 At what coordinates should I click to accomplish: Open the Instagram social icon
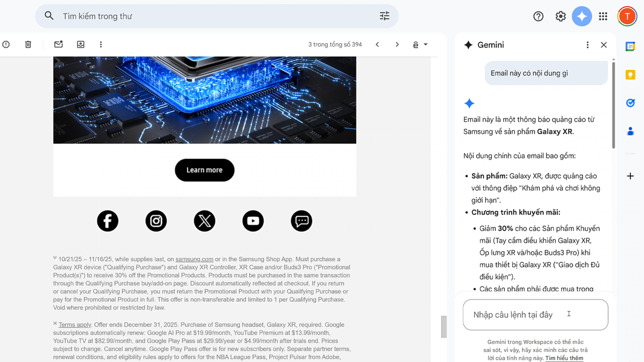(x=156, y=221)
